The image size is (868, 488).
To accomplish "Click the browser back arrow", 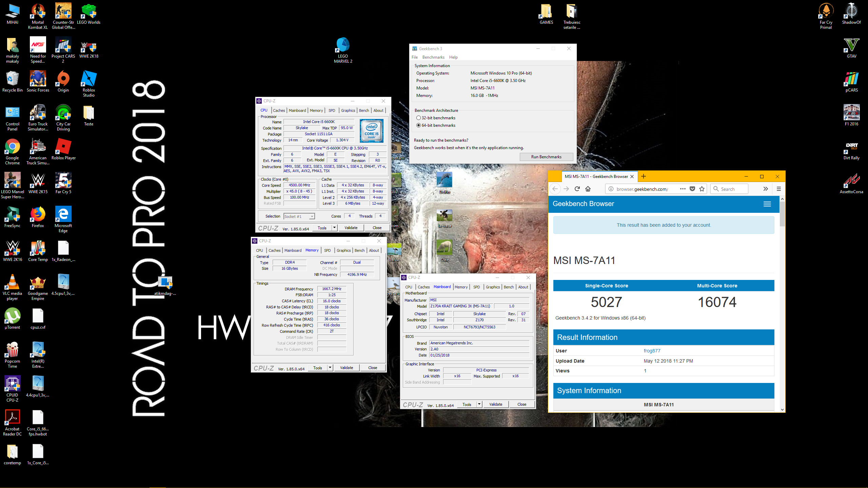I will pos(555,189).
